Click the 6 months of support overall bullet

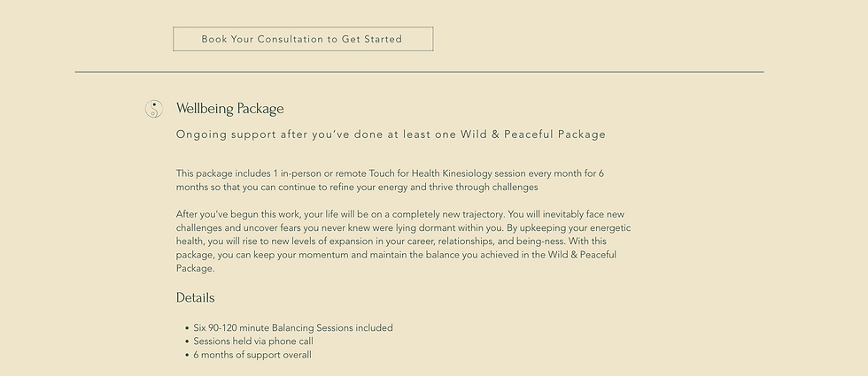(x=252, y=355)
